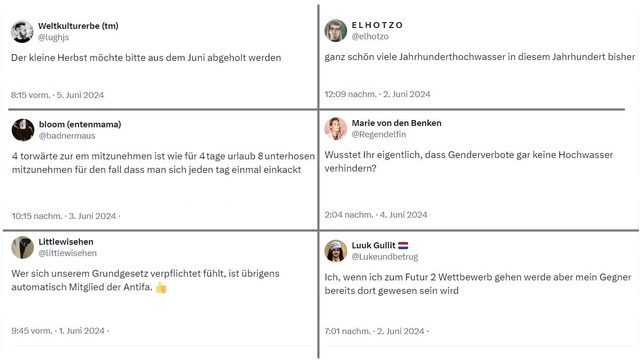Open timestamp 10:15 nachm. 3. Juni 2024
Image resolution: width=640 pixels, height=363 pixels.
click(64, 216)
